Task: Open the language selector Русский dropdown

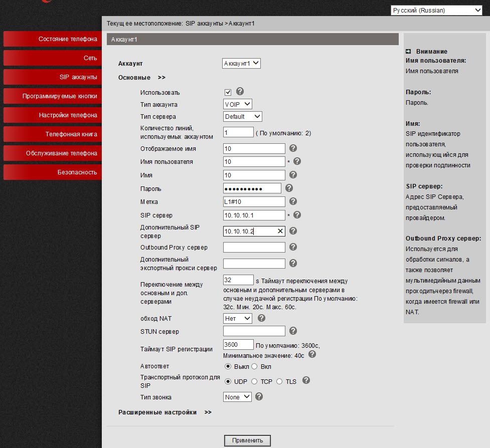Action: pos(436,10)
